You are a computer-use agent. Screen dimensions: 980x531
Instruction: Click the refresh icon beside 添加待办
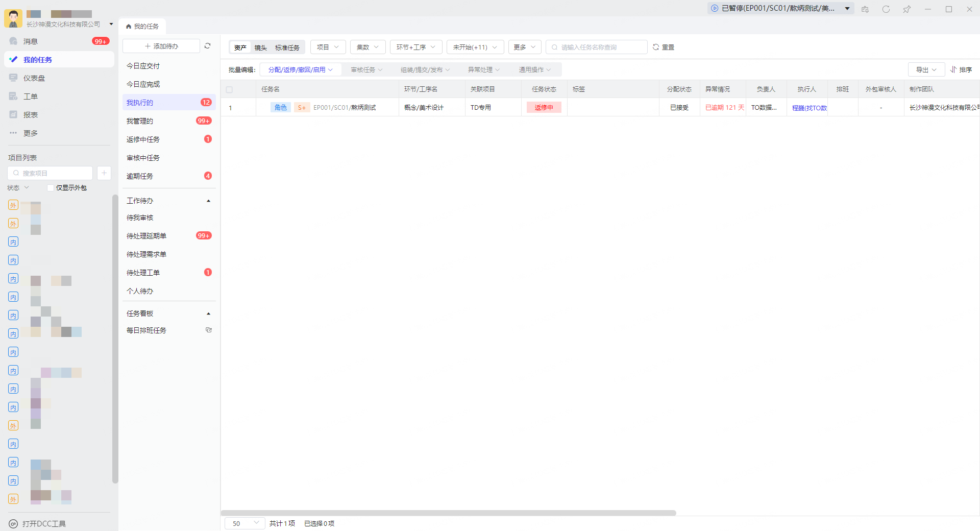(208, 46)
